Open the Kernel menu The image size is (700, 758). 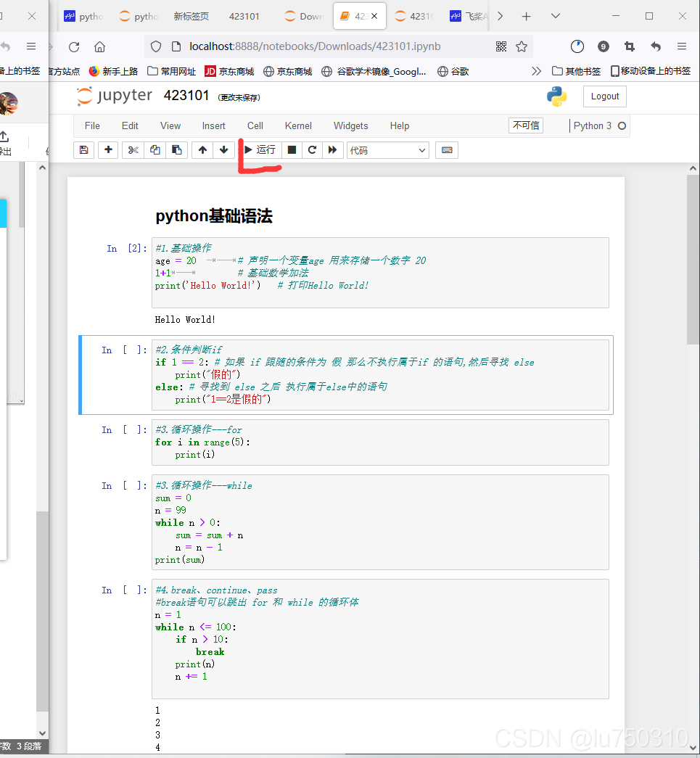[x=298, y=125]
